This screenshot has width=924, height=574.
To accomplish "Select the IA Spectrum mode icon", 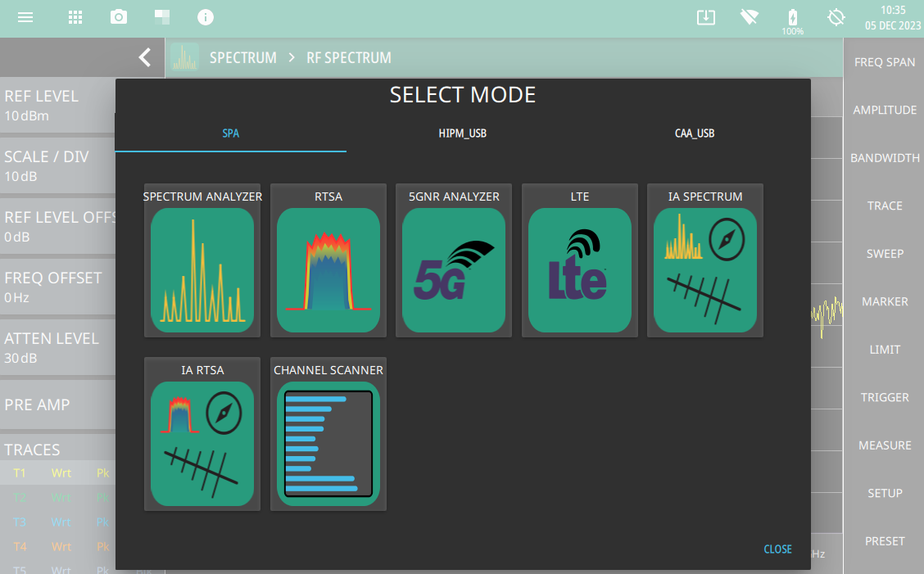I will [705, 270].
